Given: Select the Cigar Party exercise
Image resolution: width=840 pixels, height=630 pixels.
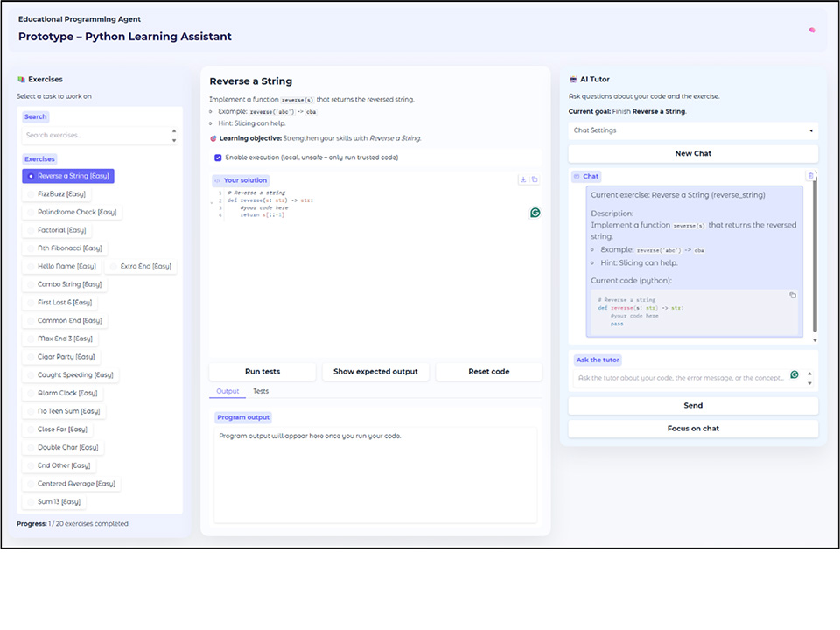Looking at the screenshot, I should [61, 357].
